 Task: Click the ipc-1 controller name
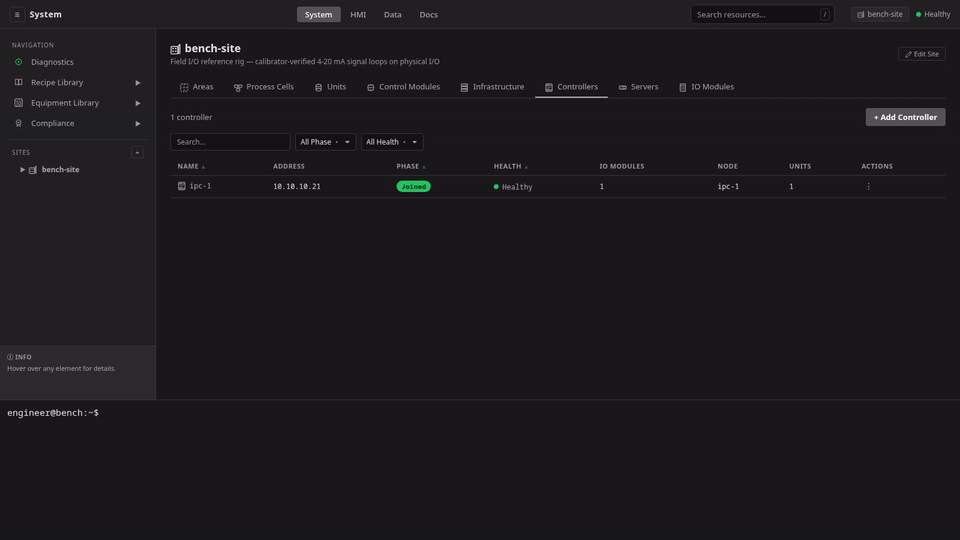point(200,186)
